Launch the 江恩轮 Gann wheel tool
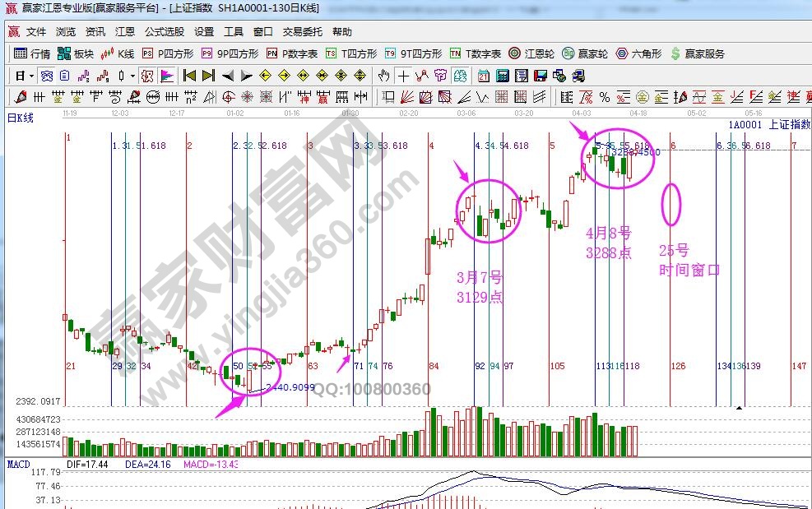The image size is (812, 509). coord(532,53)
